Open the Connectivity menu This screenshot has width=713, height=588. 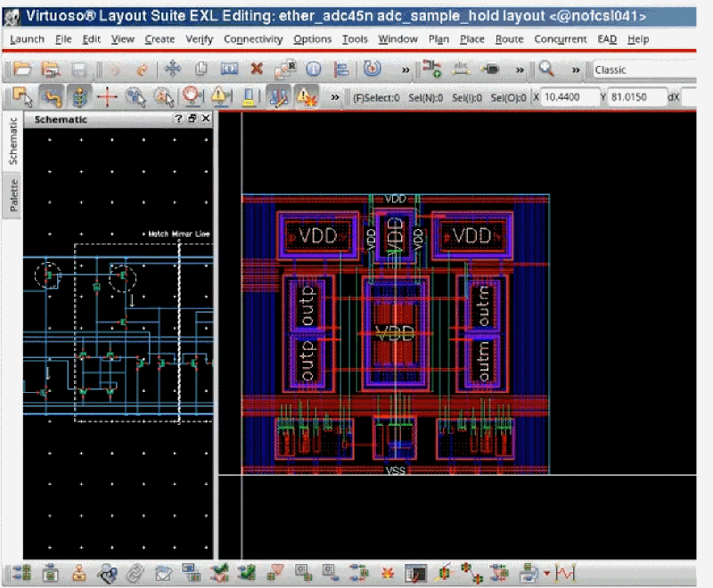tap(253, 39)
